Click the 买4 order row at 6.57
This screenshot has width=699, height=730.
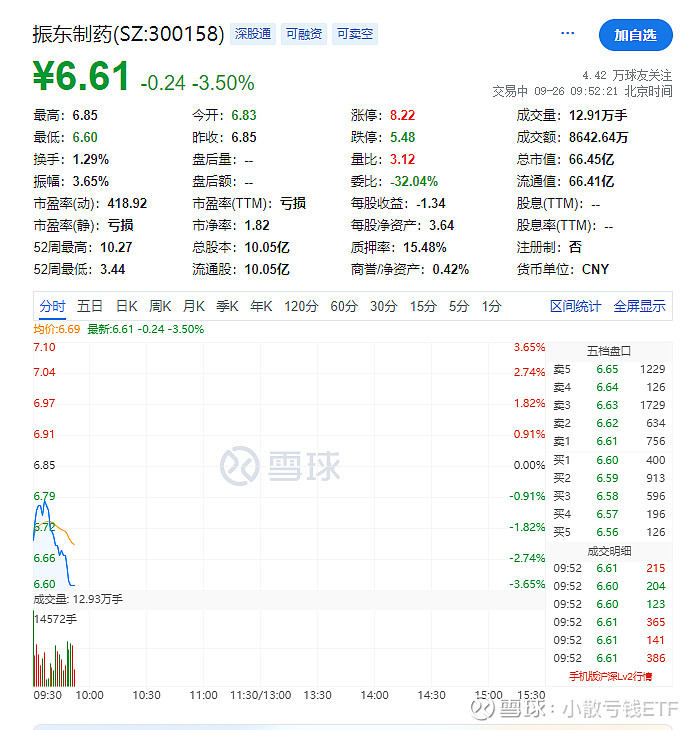tap(609, 514)
